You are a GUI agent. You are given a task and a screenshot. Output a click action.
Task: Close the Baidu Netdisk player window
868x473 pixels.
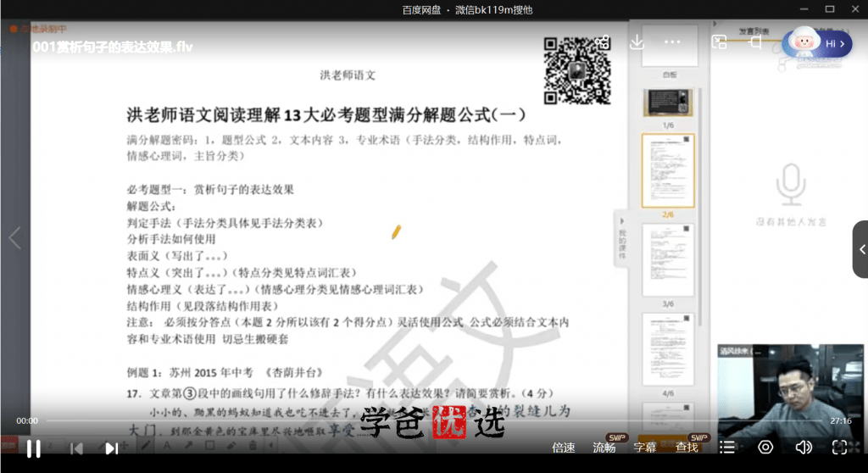(854, 9)
